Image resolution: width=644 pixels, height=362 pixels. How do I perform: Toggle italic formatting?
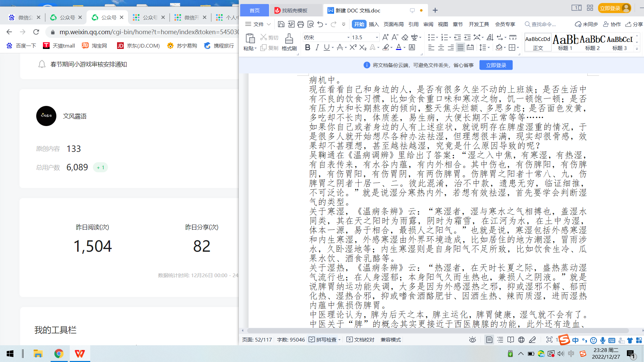coord(317,48)
